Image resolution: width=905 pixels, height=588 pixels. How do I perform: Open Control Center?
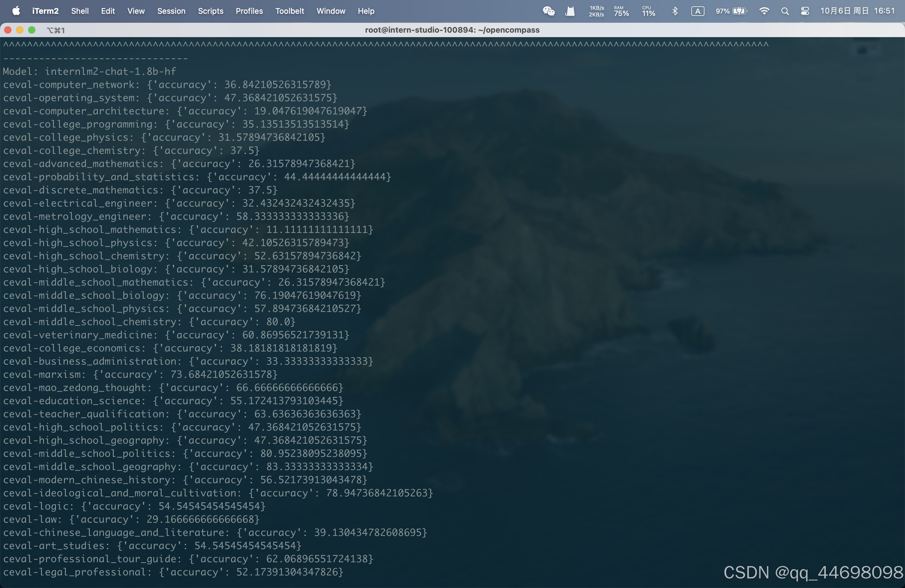point(805,11)
